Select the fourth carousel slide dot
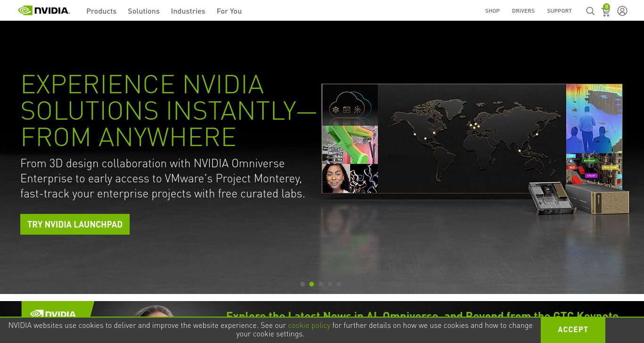644x343 pixels. (x=330, y=284)
